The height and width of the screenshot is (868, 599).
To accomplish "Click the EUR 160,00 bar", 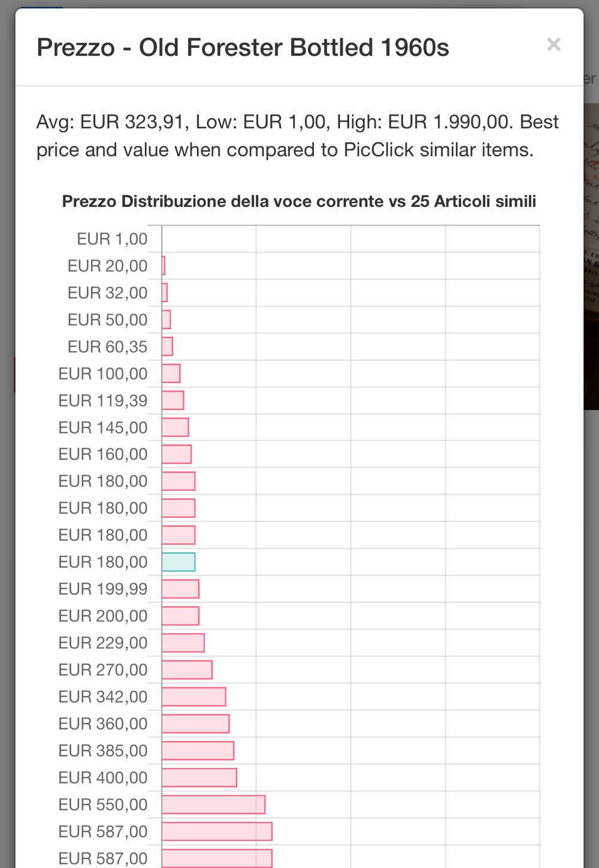I will pyautogui.click(x=177, y=454).
